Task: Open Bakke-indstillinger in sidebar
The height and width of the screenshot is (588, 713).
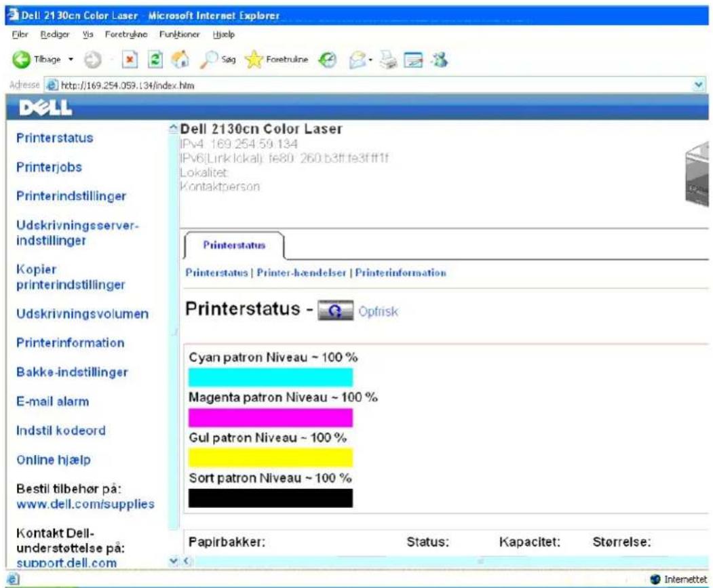Action: (x=72, y=372)
